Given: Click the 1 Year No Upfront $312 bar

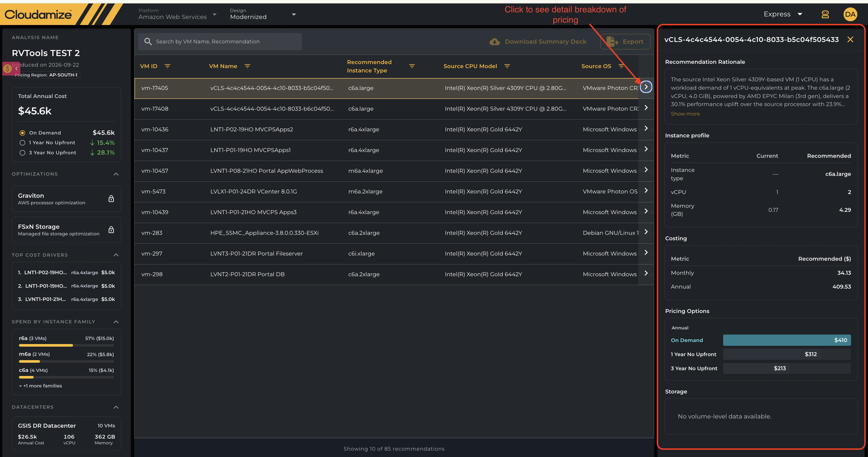Looking at the screenshot, I should coord(787,354).
